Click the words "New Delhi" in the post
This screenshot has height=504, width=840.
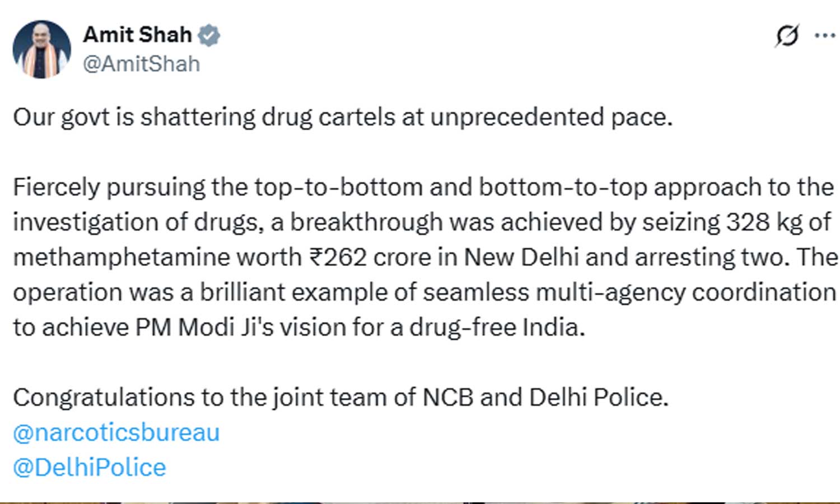(521, 257)
